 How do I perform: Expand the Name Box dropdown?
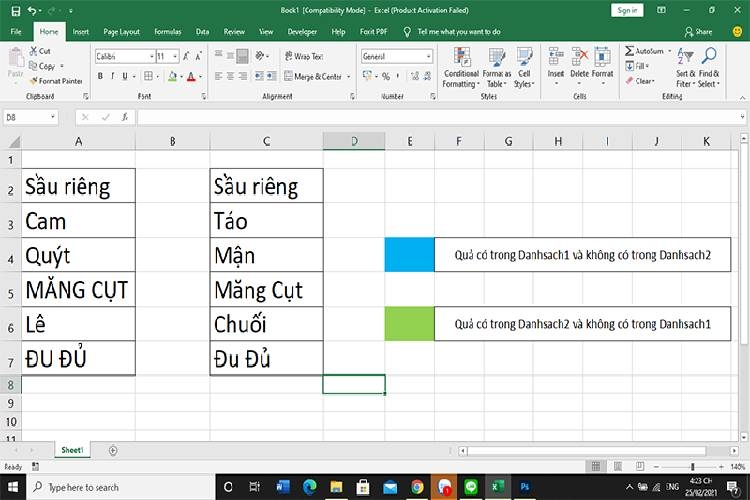53,117
